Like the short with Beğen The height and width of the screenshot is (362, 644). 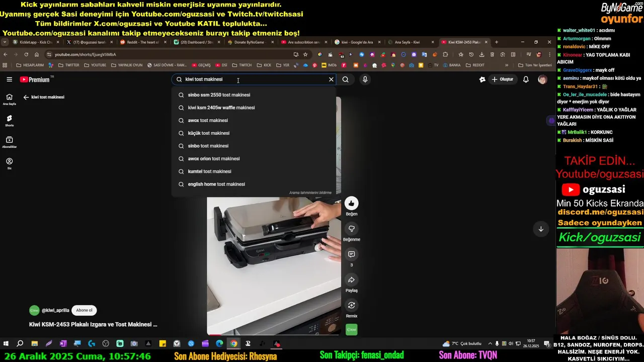[x=351, y=203]
